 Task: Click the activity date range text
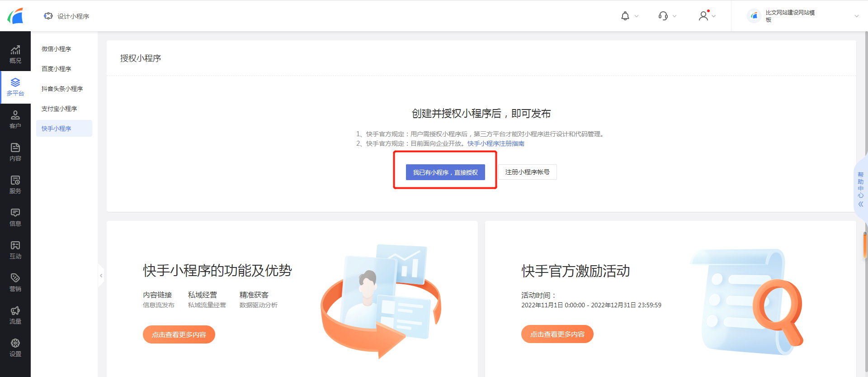pyautogui.click(x=591, y=305)
